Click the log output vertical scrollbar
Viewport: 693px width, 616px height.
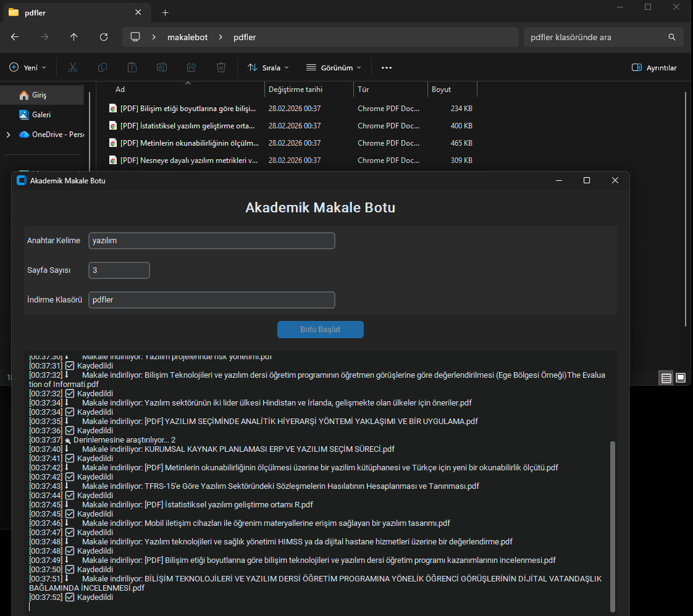[x=612, y=525]
